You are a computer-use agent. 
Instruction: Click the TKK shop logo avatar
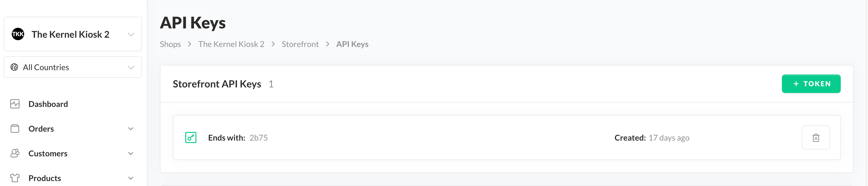(18, 34)
